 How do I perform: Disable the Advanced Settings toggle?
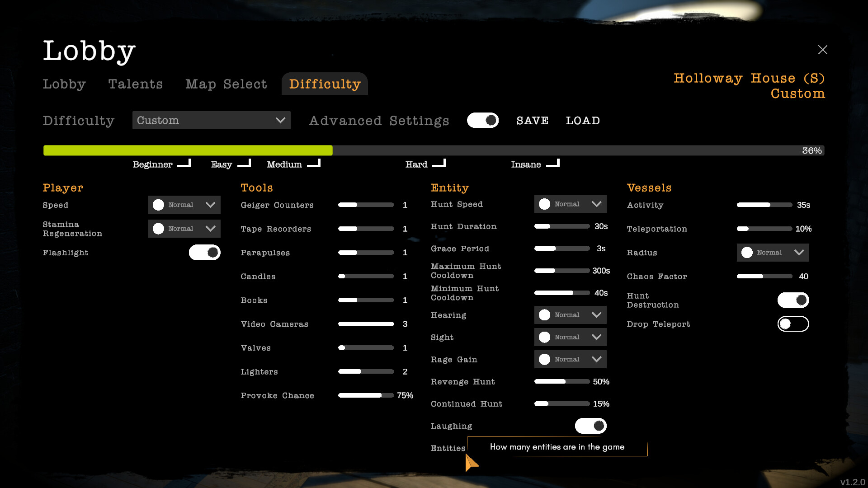(483, 120)
